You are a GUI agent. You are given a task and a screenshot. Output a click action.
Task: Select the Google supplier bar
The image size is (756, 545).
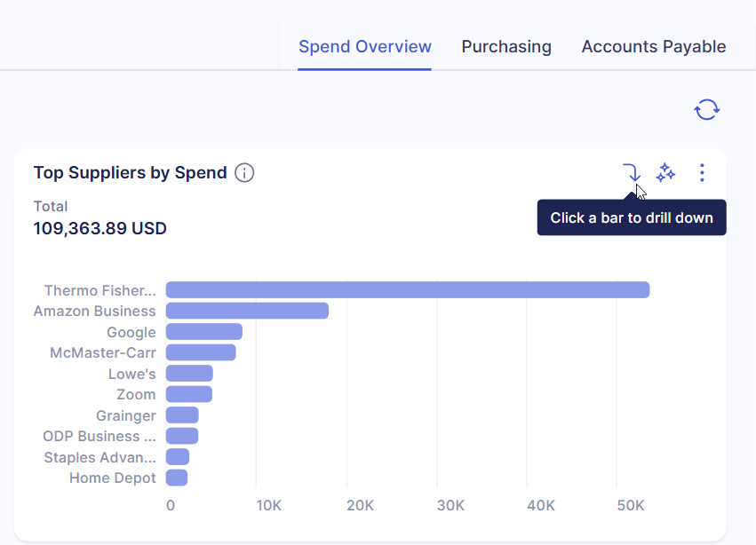[203, 332]
